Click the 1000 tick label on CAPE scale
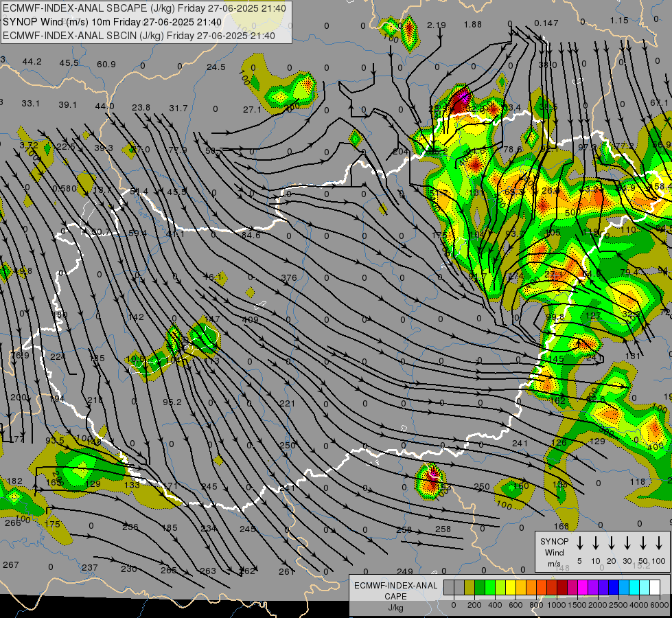The width and height of the screenshot is (672, 618). point(557,605)
